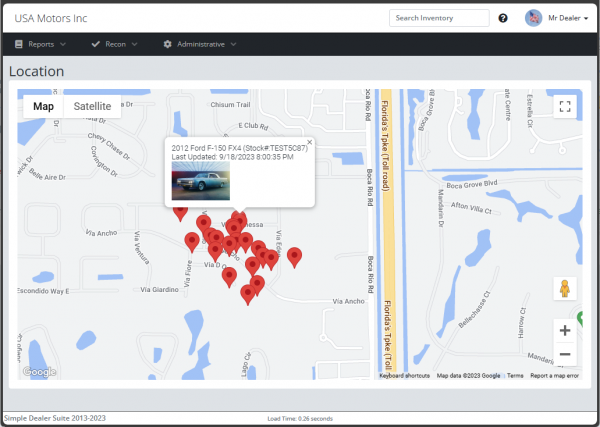Screen dimensions: 600x427
Task: Open the Administrative dropdown menu
Action: (200, 44)
